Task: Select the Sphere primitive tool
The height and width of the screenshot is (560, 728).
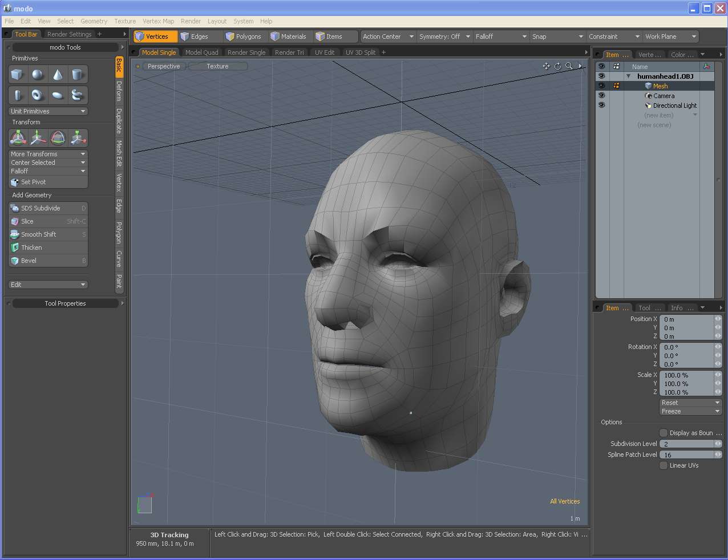Action: point(38,74)
